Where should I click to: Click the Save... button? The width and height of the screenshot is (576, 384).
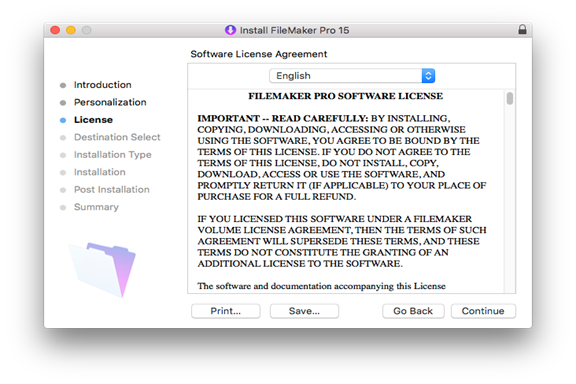(304, 311)
